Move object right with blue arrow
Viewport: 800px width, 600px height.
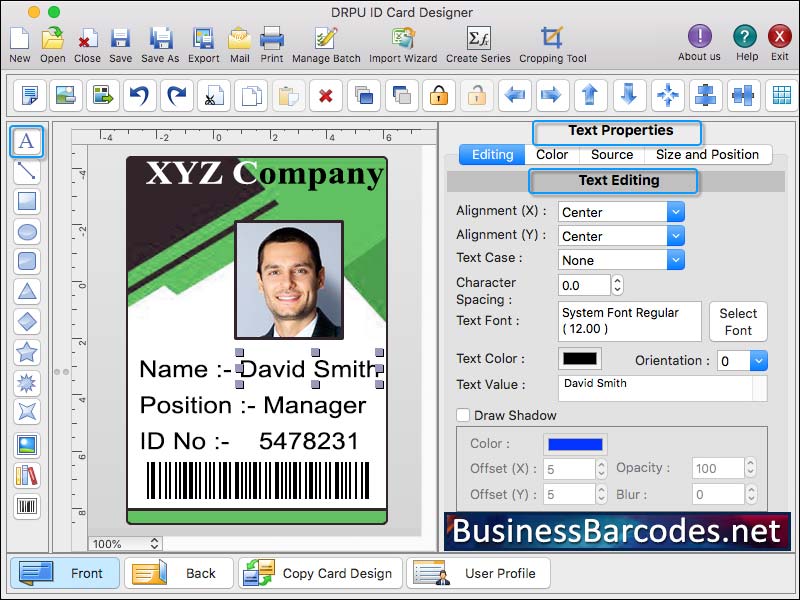[552, 95]
